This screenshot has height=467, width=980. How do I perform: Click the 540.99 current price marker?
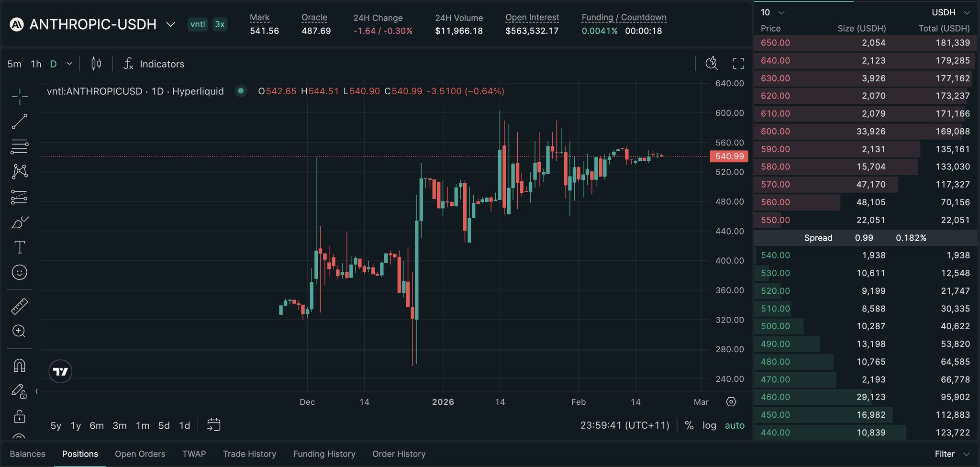point(729,156)
